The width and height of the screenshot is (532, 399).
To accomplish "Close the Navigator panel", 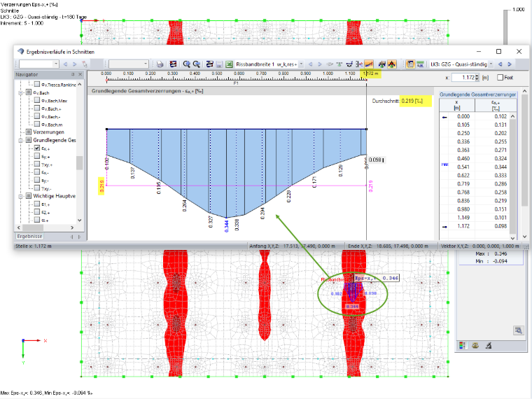I will (80, 74).
